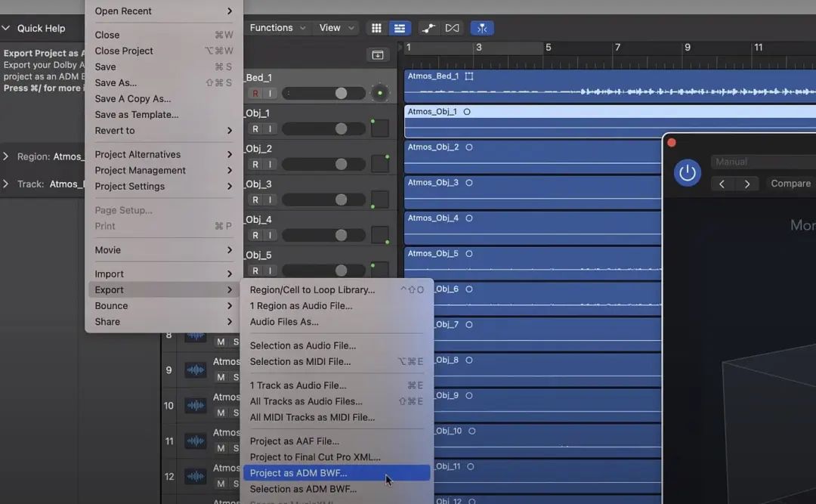Click the Bed_1 track volume slider
Screen dimensions: 816x504
[x=323, y=93]
